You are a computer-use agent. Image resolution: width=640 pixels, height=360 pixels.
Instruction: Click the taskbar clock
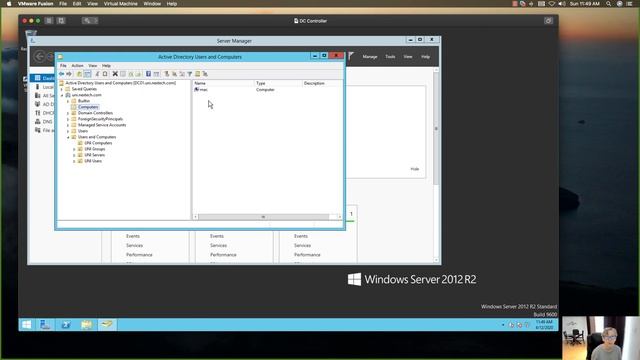tap(544, 324)
